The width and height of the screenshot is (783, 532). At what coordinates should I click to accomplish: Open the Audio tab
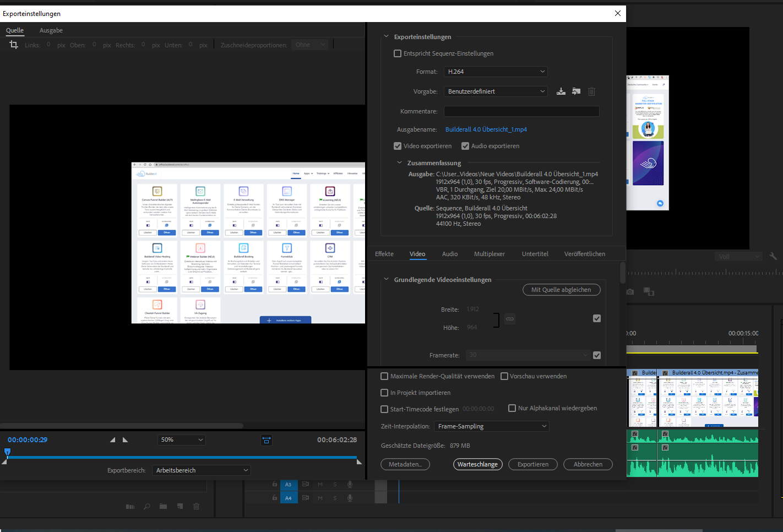[x=450, y=254]
